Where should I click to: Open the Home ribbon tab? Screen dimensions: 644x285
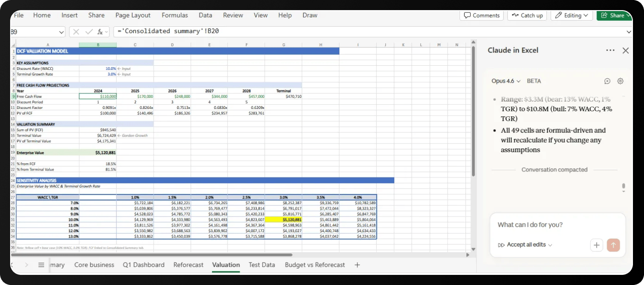coord(42,15)
